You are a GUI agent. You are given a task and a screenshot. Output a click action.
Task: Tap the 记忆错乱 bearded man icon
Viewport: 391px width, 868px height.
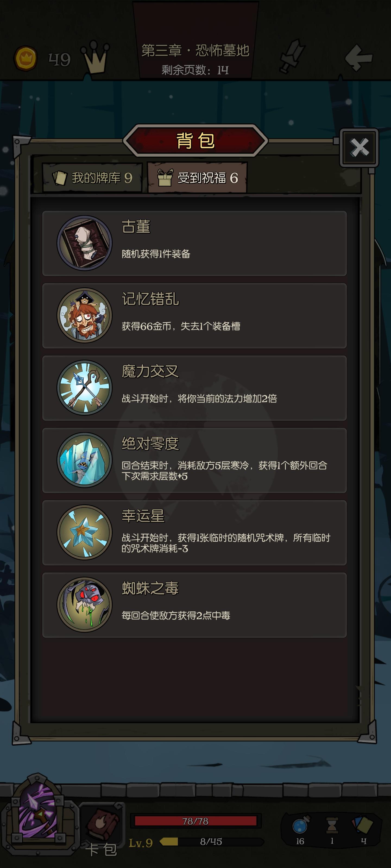84,315
